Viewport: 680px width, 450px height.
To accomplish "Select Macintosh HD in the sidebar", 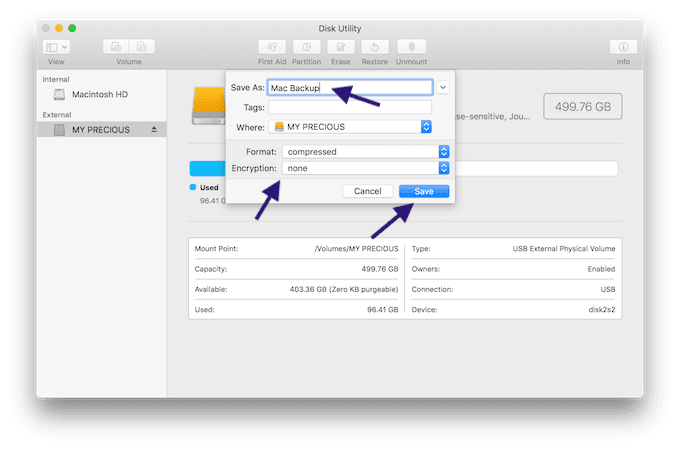I will (x=101, y=94).
